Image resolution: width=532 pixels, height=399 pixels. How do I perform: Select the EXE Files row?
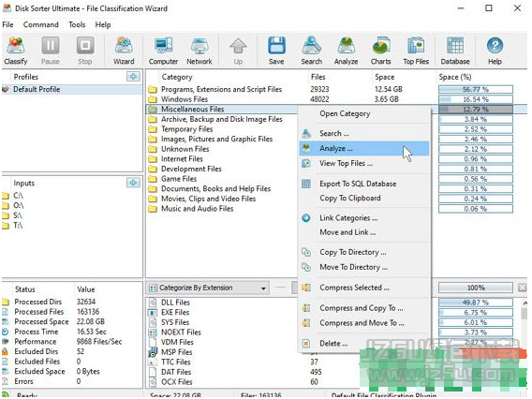click(175, 312)
